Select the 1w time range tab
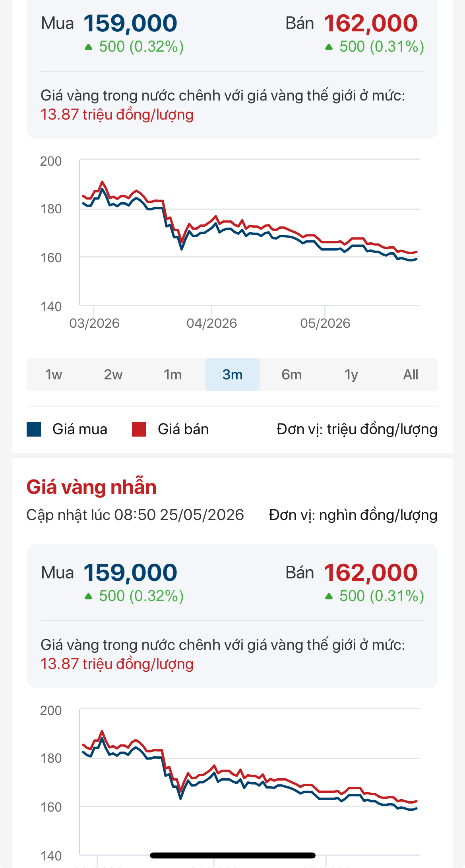 [54, 375]
